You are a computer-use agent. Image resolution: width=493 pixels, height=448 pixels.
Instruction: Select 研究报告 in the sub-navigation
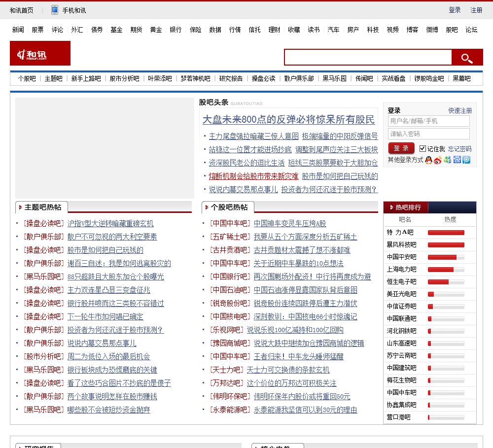231,78
